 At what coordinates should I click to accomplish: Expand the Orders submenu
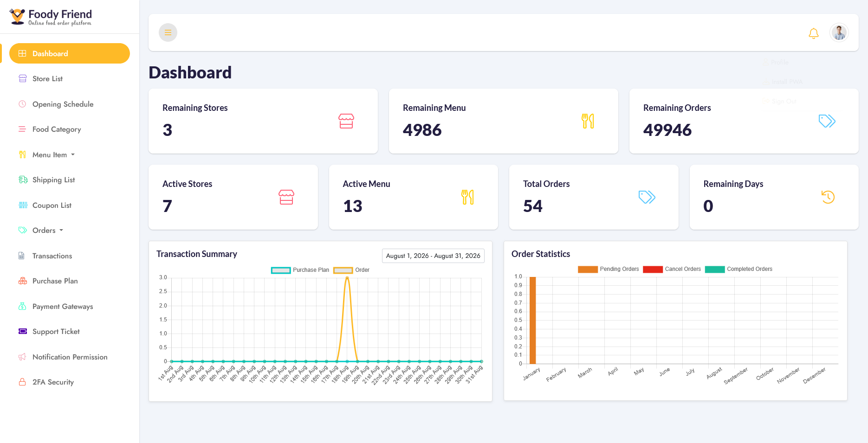[70, 230]
